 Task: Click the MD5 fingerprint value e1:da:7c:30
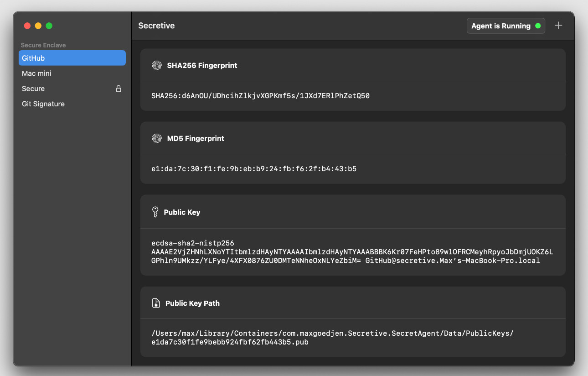click(254, 169)
